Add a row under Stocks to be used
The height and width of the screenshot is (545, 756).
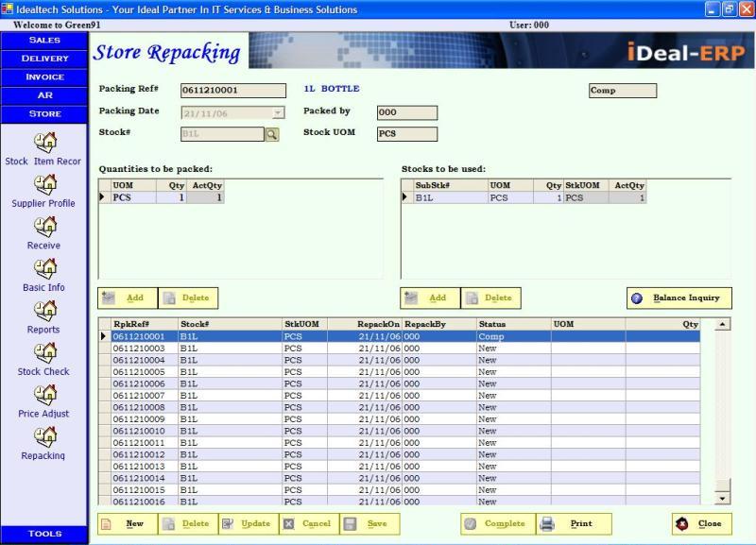tap(429, 298)
